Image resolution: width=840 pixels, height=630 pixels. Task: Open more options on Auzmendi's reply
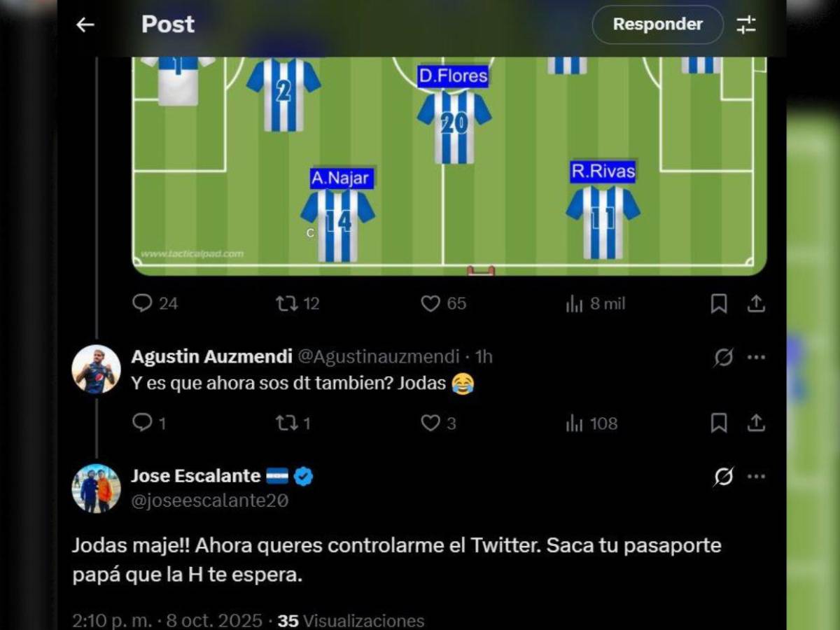pos(756,357)
